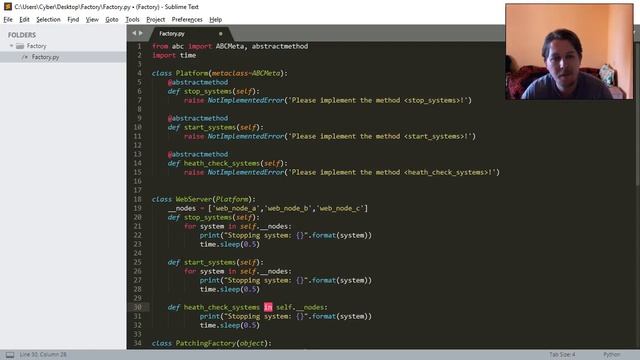Switch to the Factory.py tab
Image resolution: width=640 pixels, height=360 pixels.
click(x=172, y=34)
